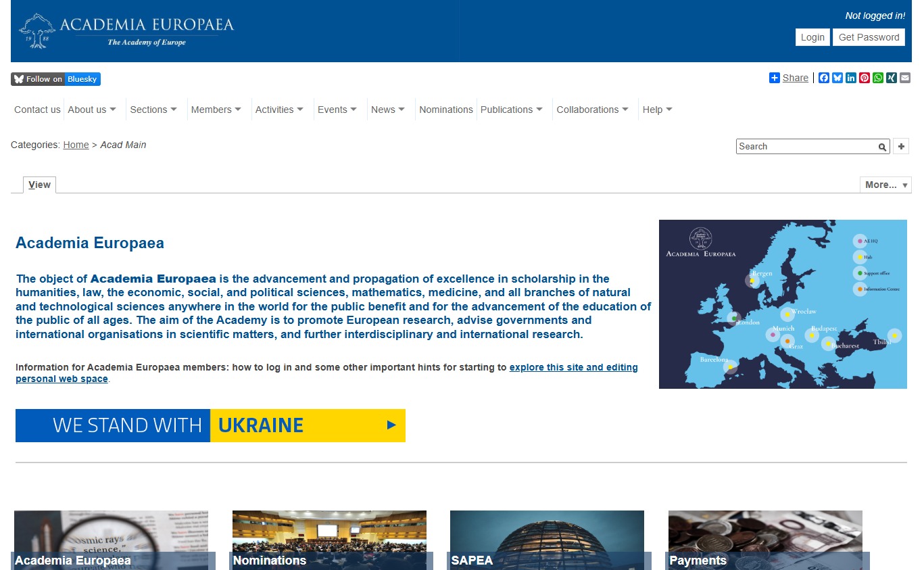Image resolution: width=924 pixels, height=570 pixels.
Task: Open the Contact us menu item
Action: click(x=37, y=110)
